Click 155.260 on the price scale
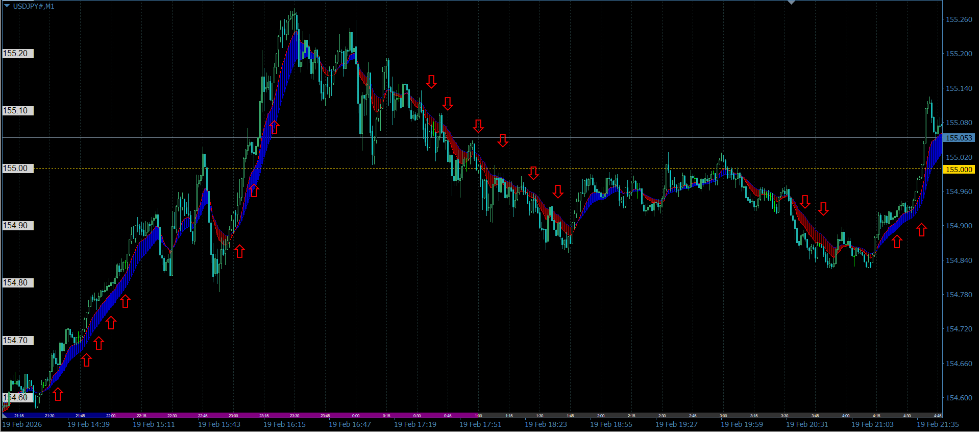Image resolution: width=980 pixels, height=432 pixels. 959,19
